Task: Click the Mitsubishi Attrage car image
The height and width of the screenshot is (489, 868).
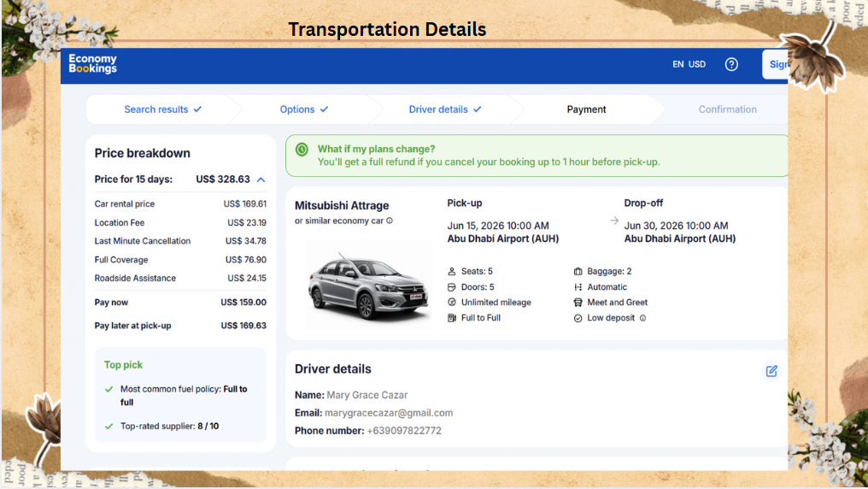Action: tap(369, 285)
